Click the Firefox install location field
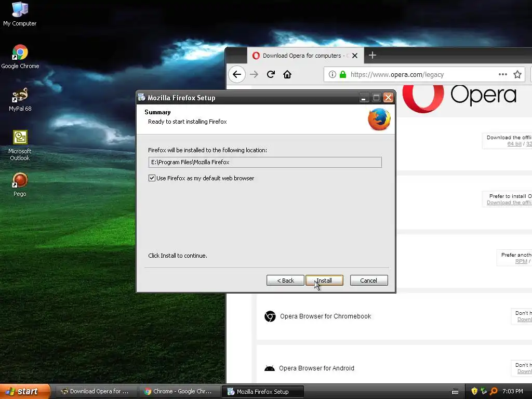This screenshot has height=399, width=532. tap(265, 162)
